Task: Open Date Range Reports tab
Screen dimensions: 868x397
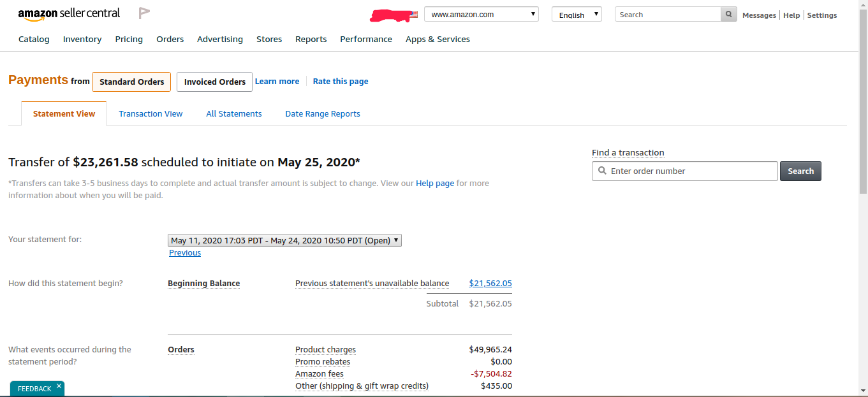Action: [x=322, y=113]
